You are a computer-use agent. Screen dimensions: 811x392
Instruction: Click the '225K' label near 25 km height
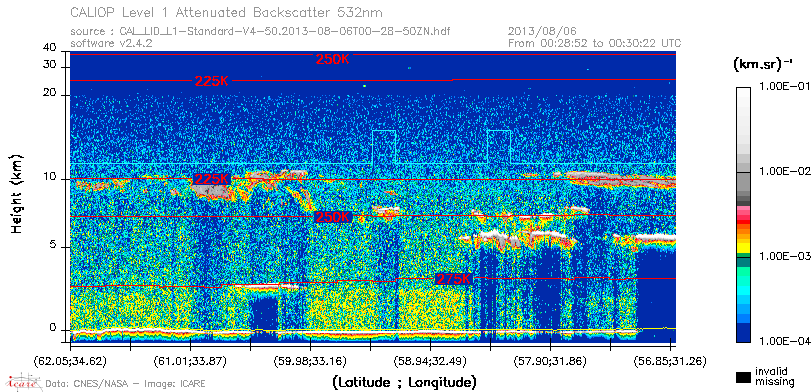point(212,81)
